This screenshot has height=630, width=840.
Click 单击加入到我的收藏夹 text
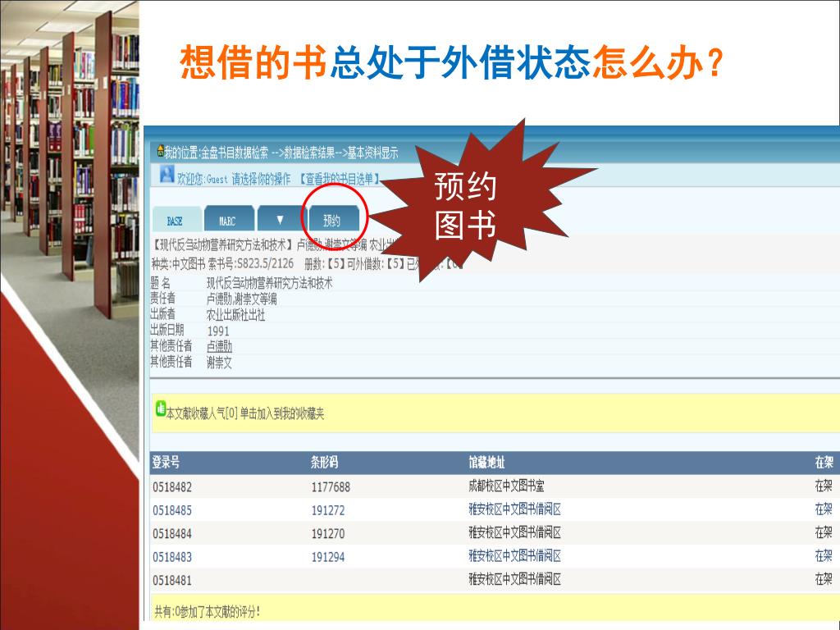pyautogui.click(x=282, y=413)
